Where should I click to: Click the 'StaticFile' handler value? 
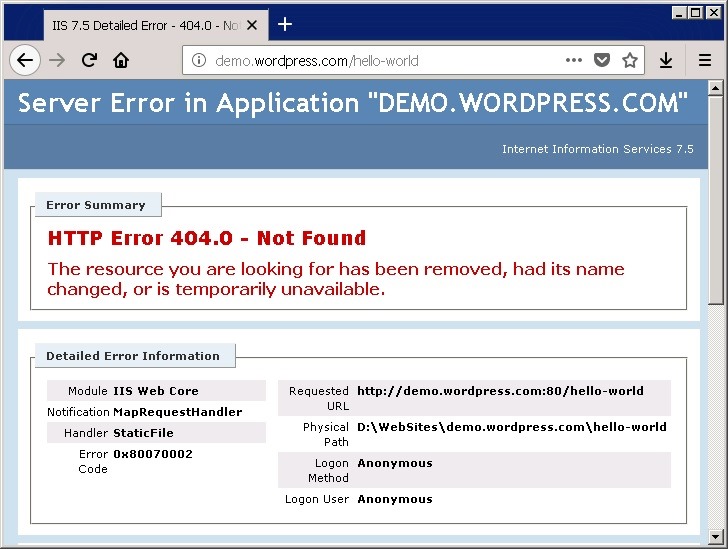[143, 433]
